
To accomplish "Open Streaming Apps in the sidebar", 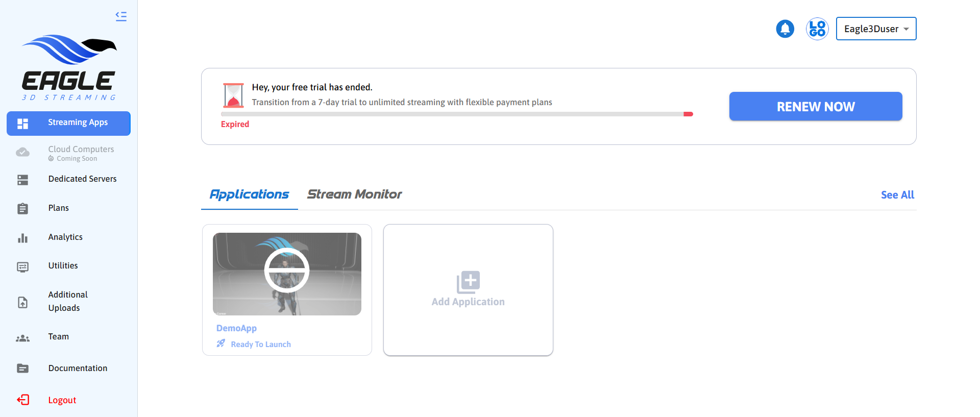I will (x=68, y=123).
